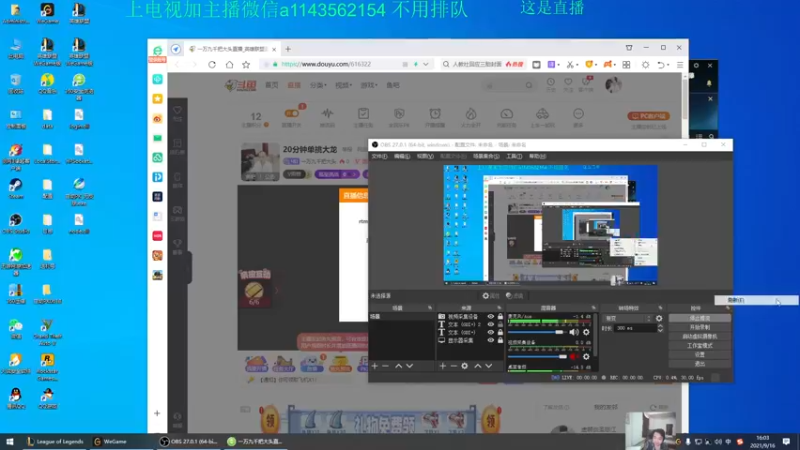Go to browser home page
This screenshot has height=450, width=800.
(x=229, y=65)
